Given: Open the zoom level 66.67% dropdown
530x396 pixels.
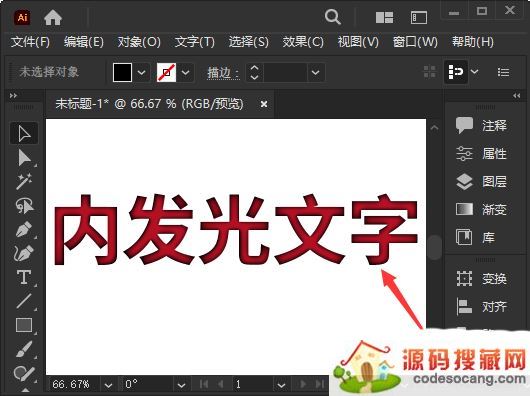Looking at the screenshot, I should tap(108, 385).
